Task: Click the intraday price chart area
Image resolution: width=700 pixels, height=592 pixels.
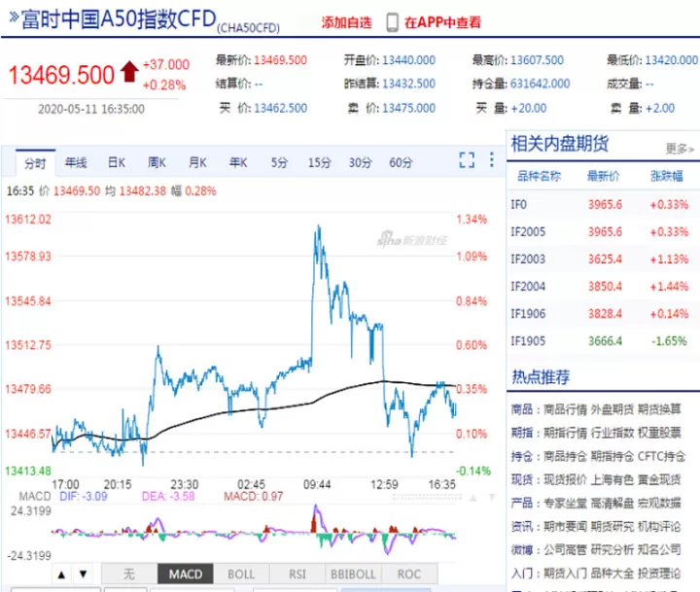Action: click(254, 345)
